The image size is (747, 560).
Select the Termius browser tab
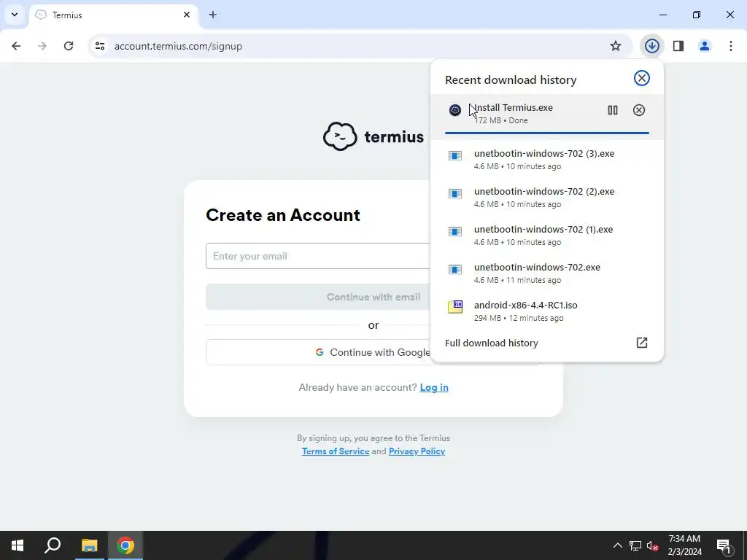tap(113, 15)
